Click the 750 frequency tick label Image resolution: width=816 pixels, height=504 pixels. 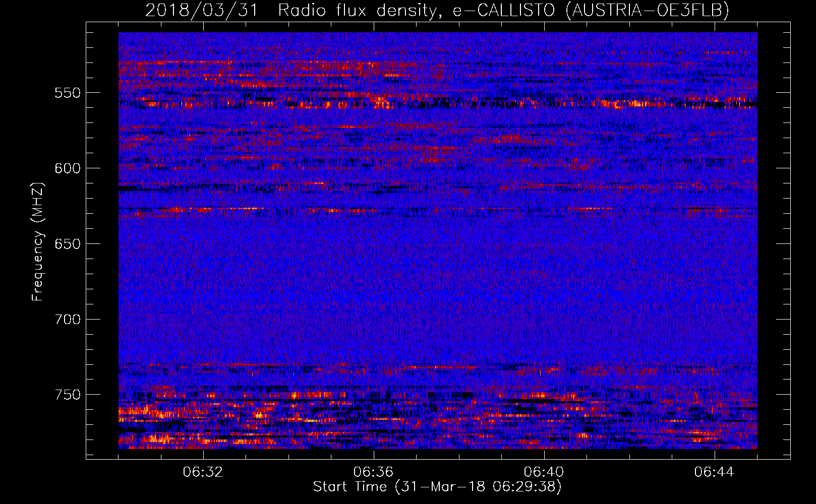[x=68, y=395]
